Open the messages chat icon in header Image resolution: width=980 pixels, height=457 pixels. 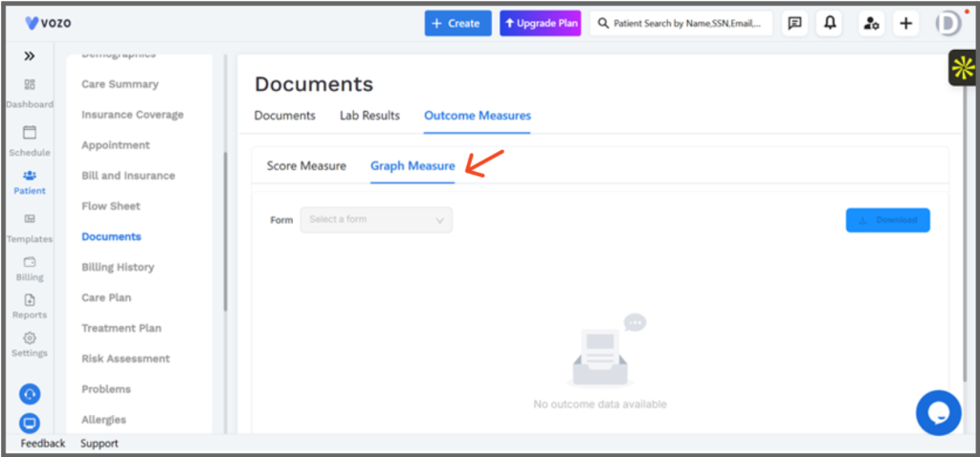tap(795, 24)
